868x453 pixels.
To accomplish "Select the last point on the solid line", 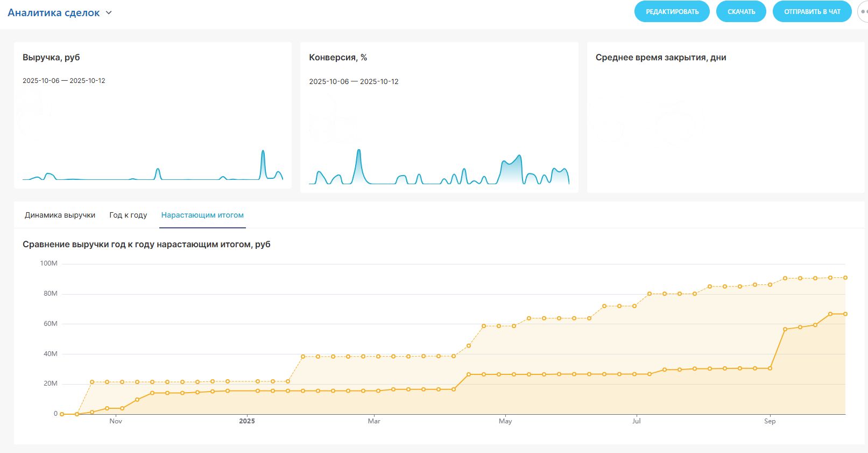I will (845, 314).
